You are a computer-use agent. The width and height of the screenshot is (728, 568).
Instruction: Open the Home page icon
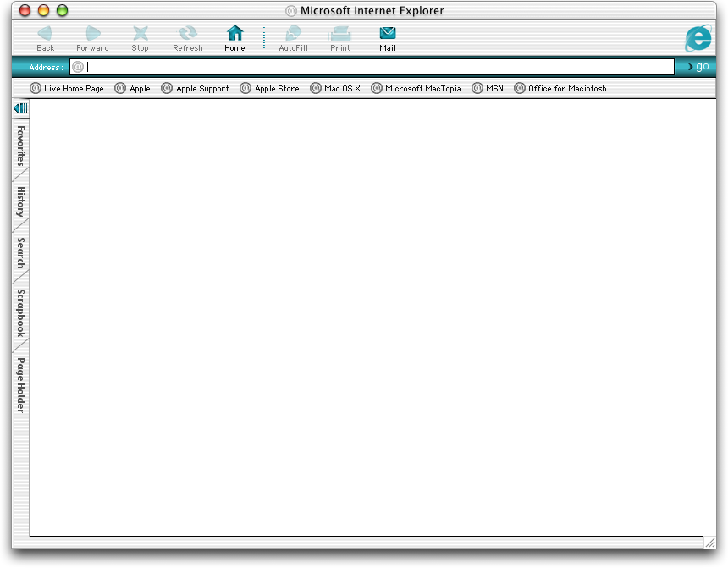tap(234, 38)
